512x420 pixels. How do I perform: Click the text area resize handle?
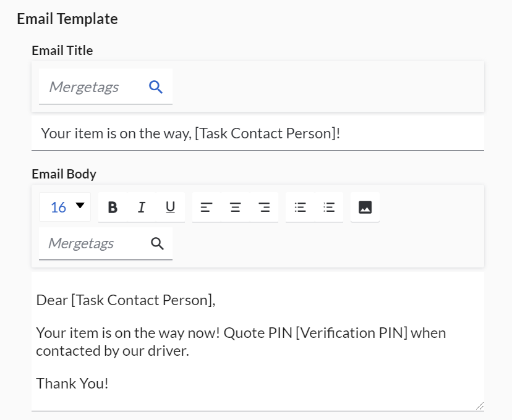tap(479, 405)
